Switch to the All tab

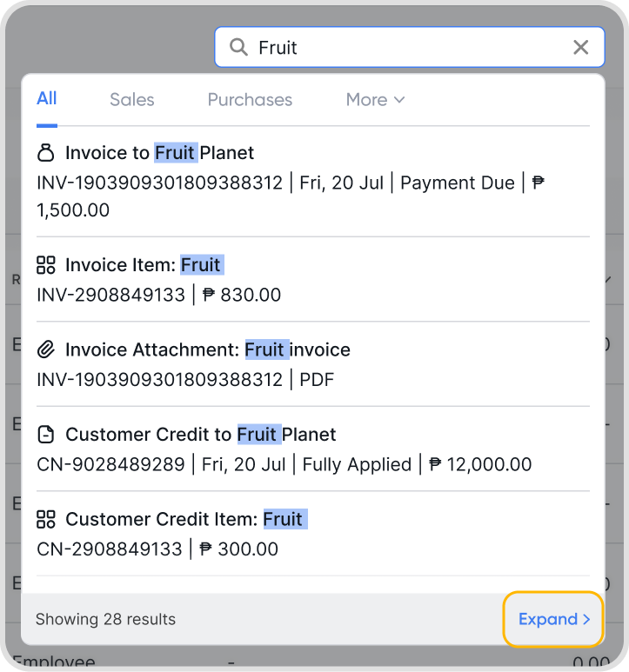click(47, 99)
